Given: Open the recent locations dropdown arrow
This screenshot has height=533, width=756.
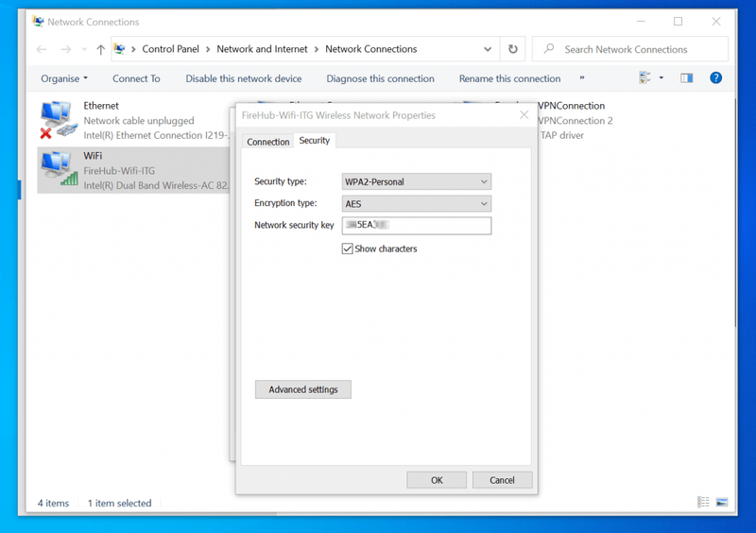Looking at the screenshot, I should click(84, 49).
